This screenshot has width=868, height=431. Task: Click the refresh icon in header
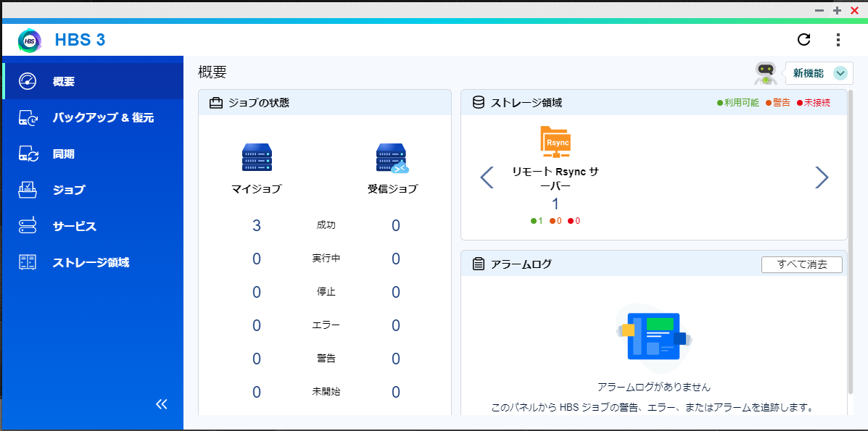pyautogui.click(x=803, y=39)
